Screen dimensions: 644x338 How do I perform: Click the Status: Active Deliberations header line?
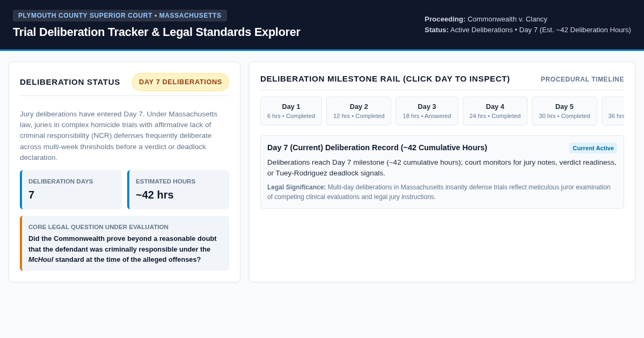pyautogui.click(x=528, y=30)
